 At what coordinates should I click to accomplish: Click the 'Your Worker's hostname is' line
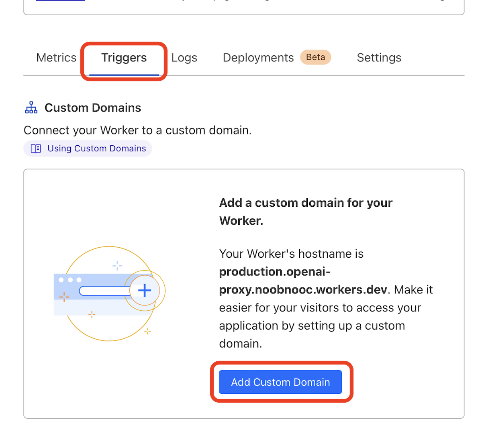(291, 254)
